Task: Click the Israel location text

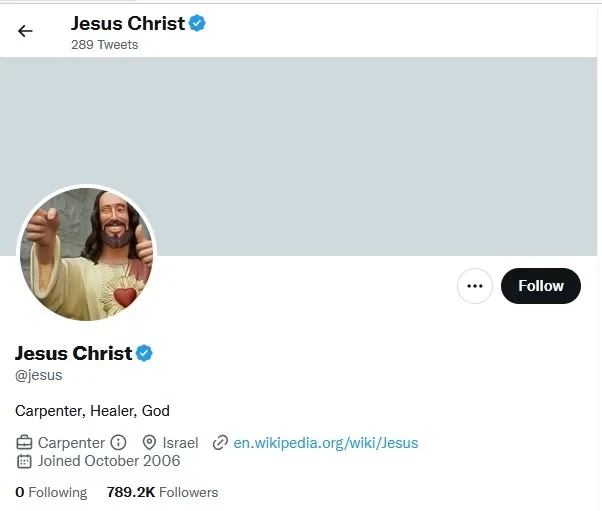Action: tap(180, 442)
